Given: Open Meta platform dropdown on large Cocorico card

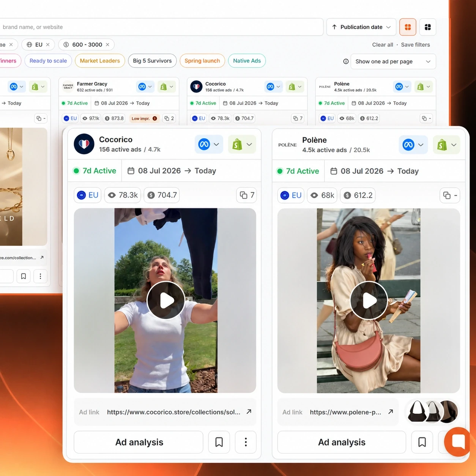Looking at the screenshot, I should click(209, 144).
